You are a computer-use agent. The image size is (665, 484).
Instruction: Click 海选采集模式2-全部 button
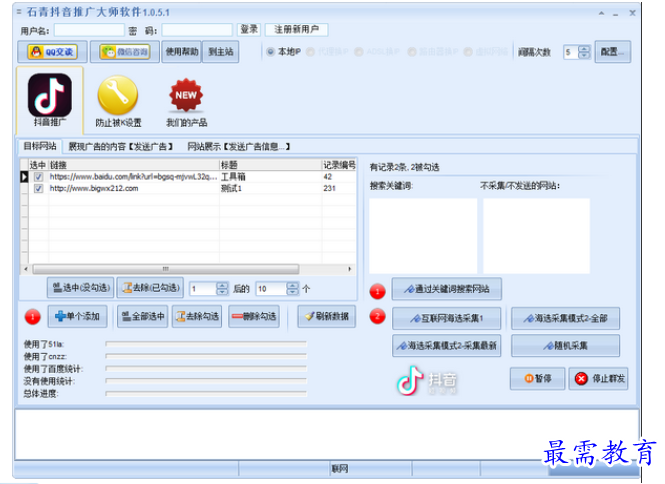(566, 319)
